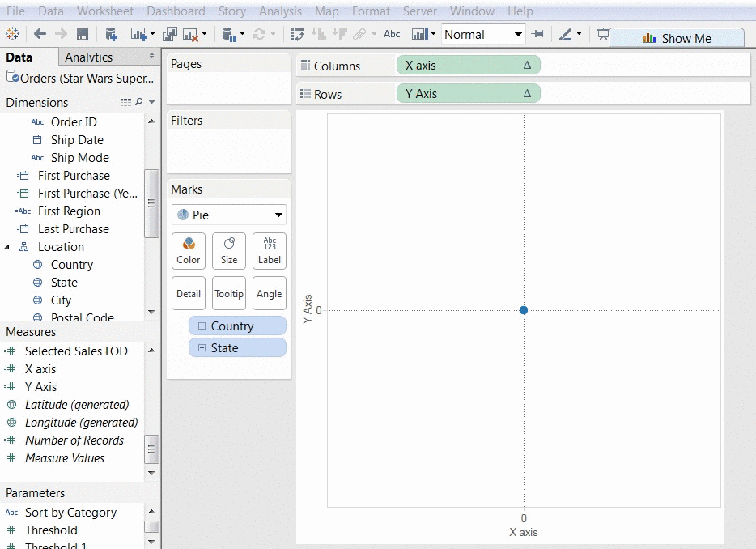Click the Duplicate Sheet toolbar icon
This screenshot has height=549, width=756.
tap(169, 34)
